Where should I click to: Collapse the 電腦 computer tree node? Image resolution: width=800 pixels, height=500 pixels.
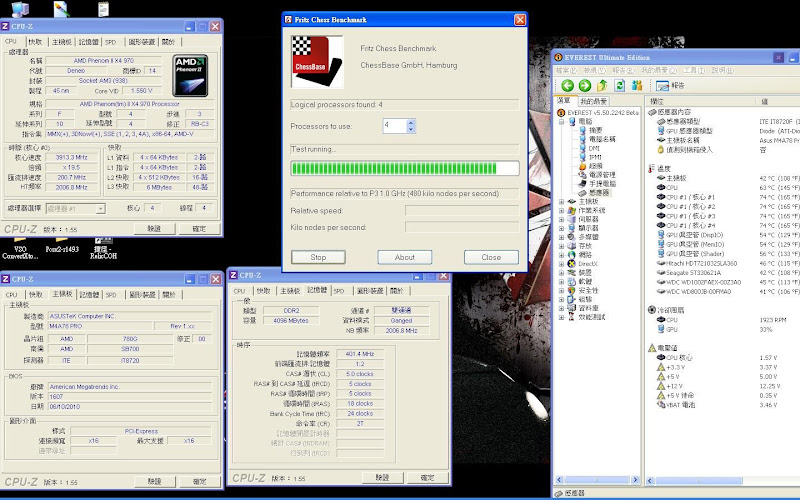(561, 121)
